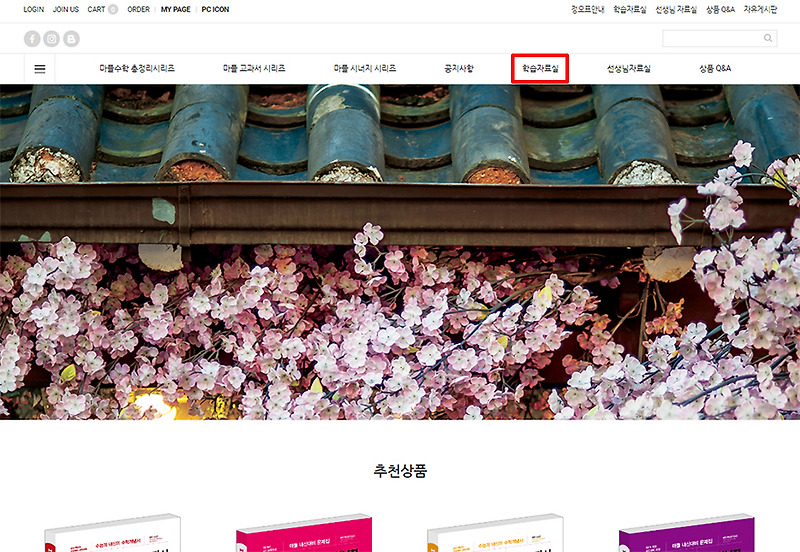Open the orange-and-white recommended book cover

click(x=495, y=533)
